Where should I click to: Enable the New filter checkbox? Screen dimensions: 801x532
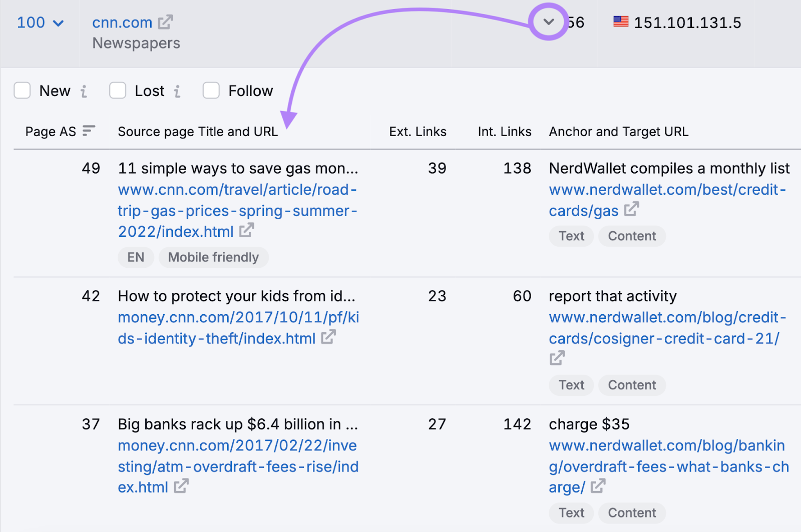[22, 91]
